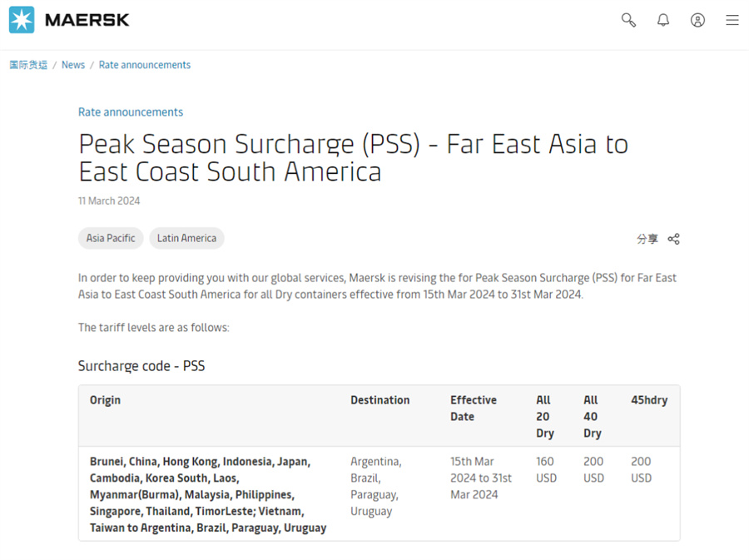Click the Effective Date column header
Viewport: 749px width, 560px height.
(x=474, y=409)
